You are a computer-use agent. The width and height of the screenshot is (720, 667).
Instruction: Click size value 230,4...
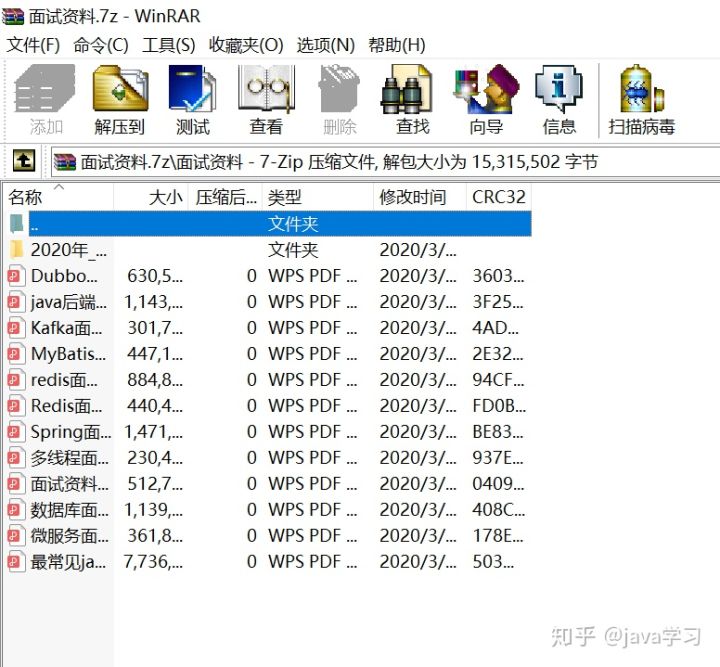[x=155, y=458]
